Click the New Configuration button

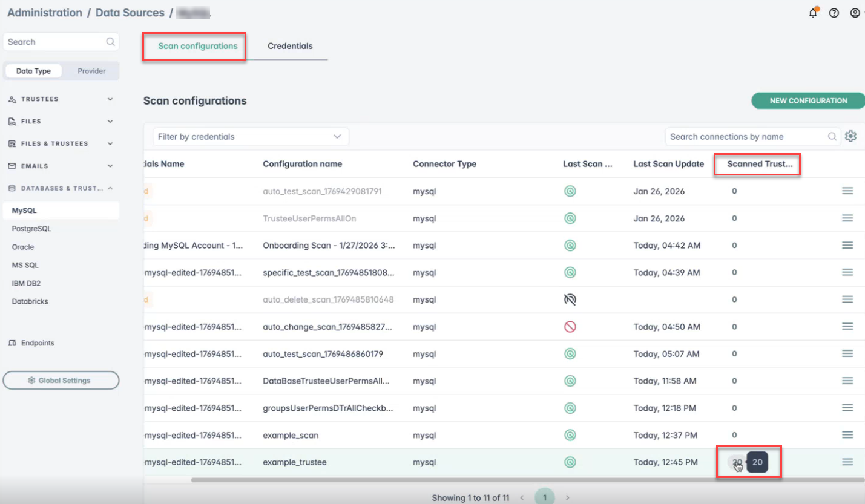pos(807,101)
